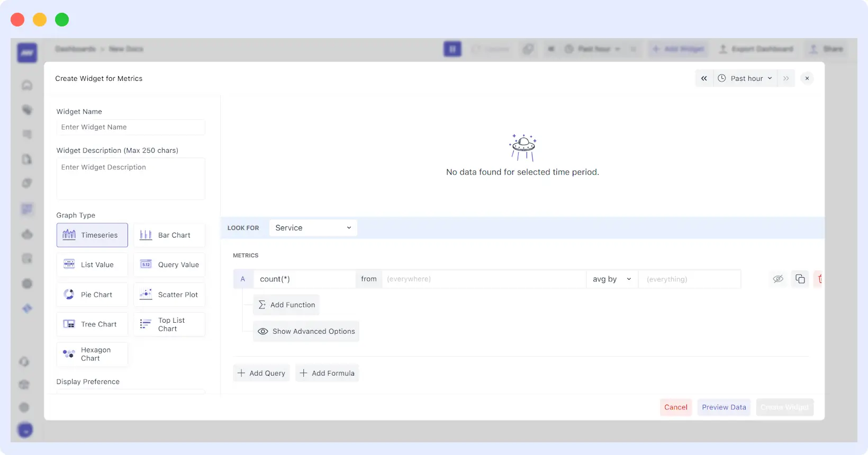Click Add Widget in background dashboard toolbar
The height and width of the screenshot is (455, 868).
pos(679,49)
